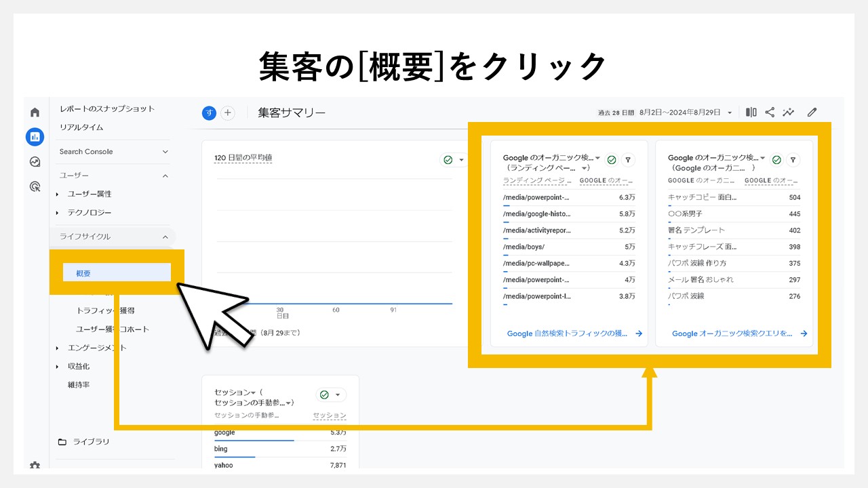Open the Explore icon in the left rail

coord(35,161)
